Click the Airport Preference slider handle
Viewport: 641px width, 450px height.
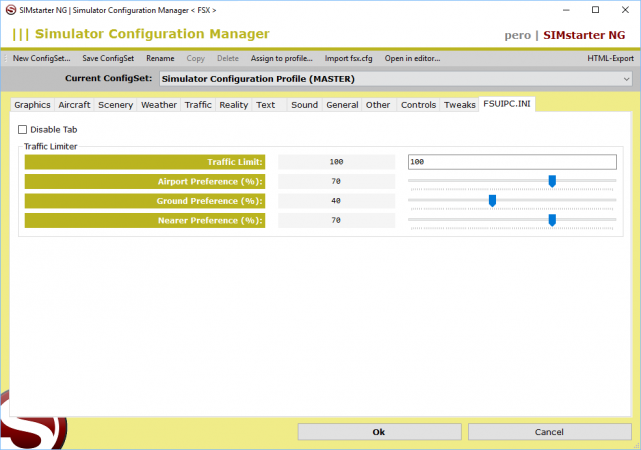pos(552,181)
